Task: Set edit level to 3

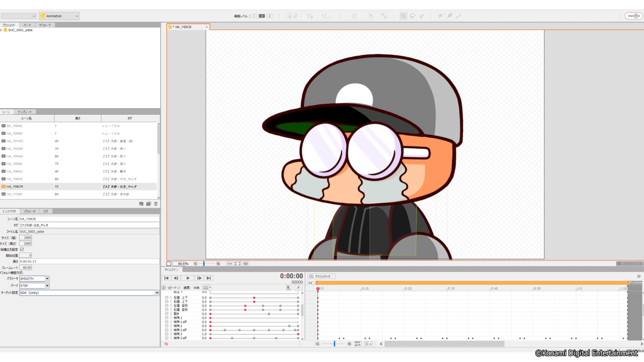Action: pos(270,16)
